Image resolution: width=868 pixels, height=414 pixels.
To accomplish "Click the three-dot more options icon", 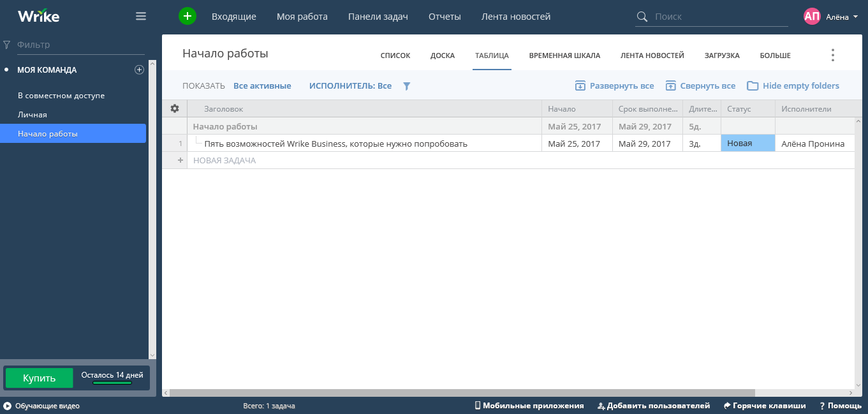I will [832, 55].
